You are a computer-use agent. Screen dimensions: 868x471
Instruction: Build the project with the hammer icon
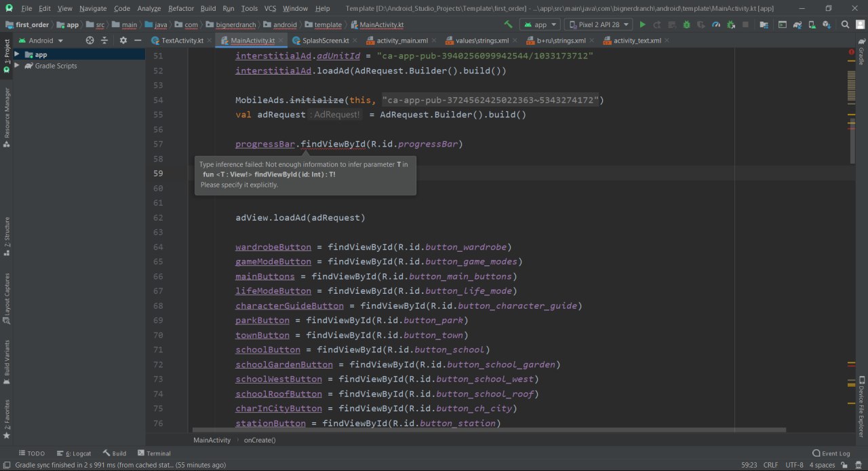(508, 24)
